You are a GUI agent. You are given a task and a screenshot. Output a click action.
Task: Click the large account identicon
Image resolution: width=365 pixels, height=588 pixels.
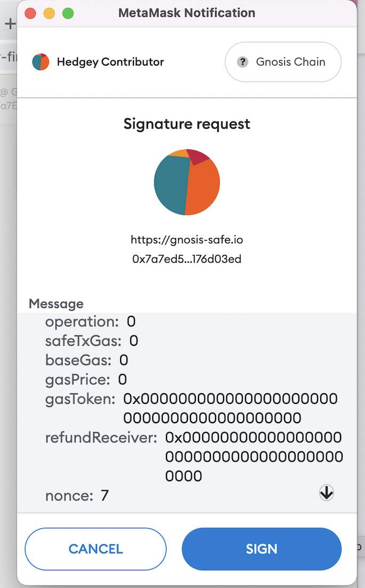click(187, 182)
